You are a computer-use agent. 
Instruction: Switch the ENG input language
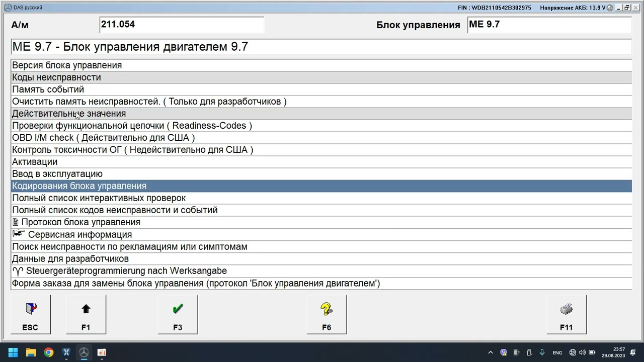point(557,352)
